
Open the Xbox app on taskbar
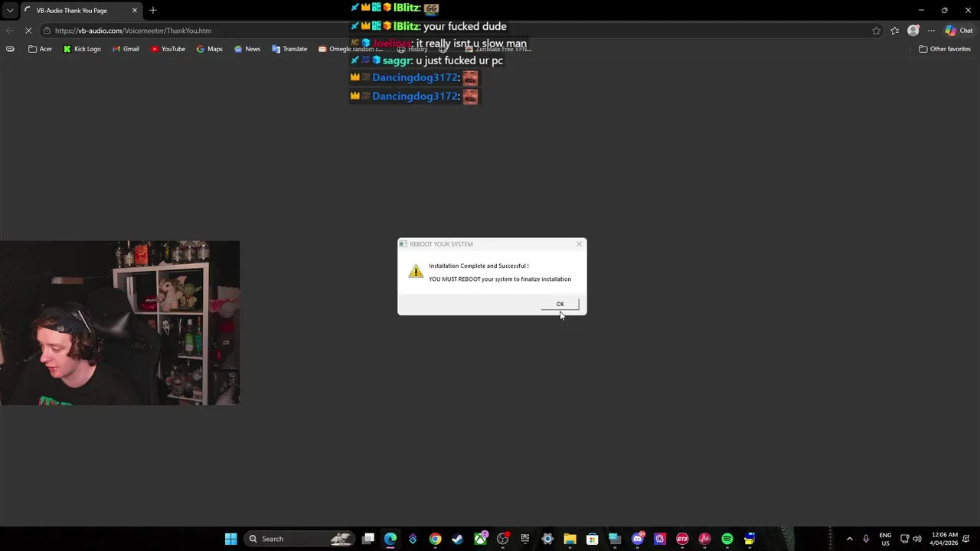(480, 539)
